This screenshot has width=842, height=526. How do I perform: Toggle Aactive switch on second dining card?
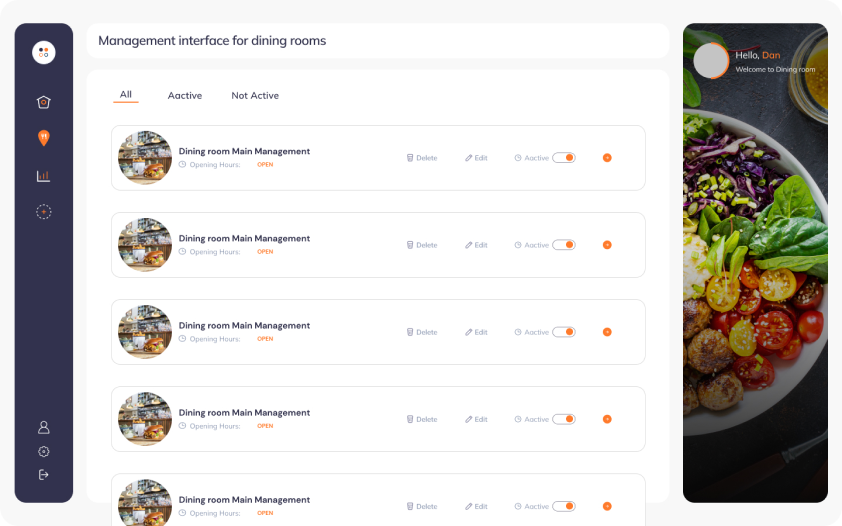tap(564, 245)
